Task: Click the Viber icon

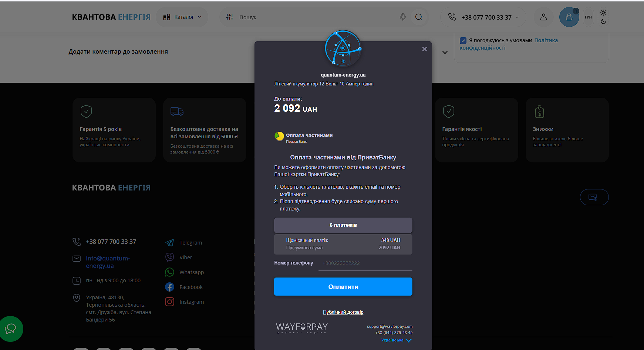Action: 169,258
